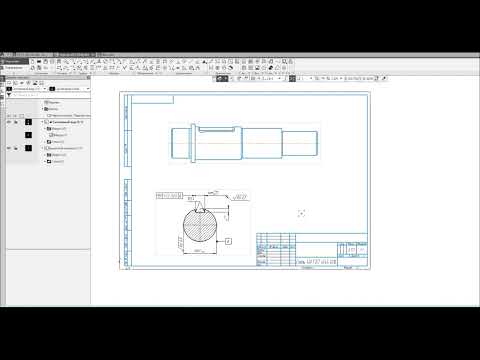Click the filter funnel icon in the tree panel

[x=9, y=95]
